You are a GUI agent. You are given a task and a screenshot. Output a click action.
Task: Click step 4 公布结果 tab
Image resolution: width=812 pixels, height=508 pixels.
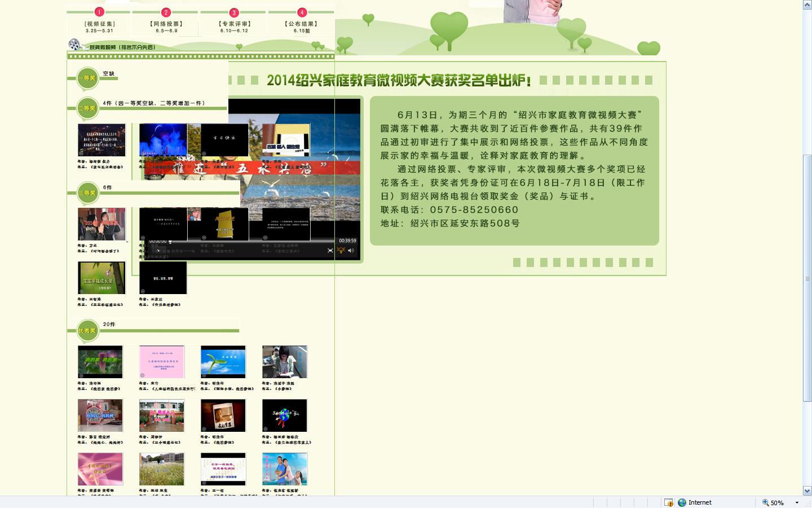302,21
